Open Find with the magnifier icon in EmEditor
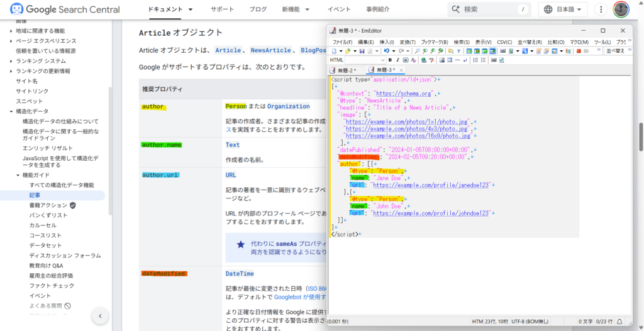This screenshot has width=644, height=331. click(418, 51)
